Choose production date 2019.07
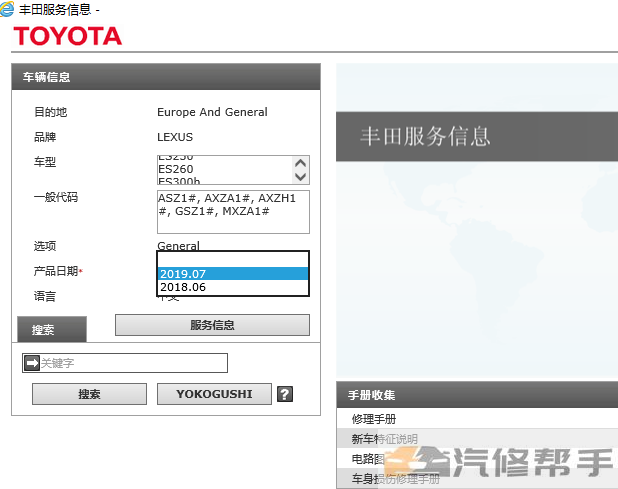The width and height of the screenshot is (618, 489). click(x=233, y=273)
